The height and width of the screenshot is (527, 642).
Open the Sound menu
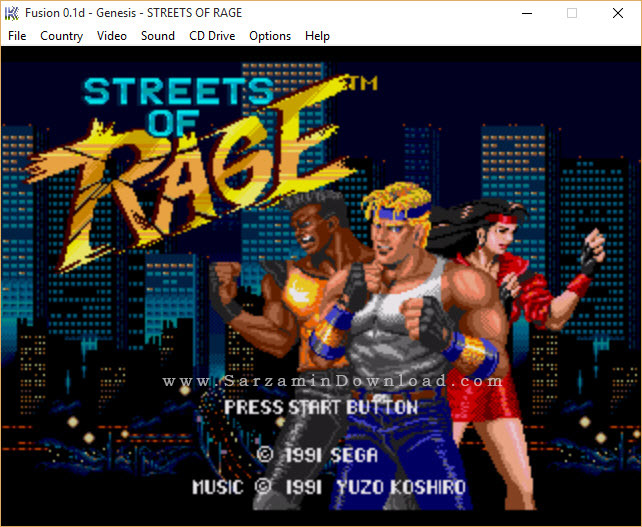click(158, 36)
